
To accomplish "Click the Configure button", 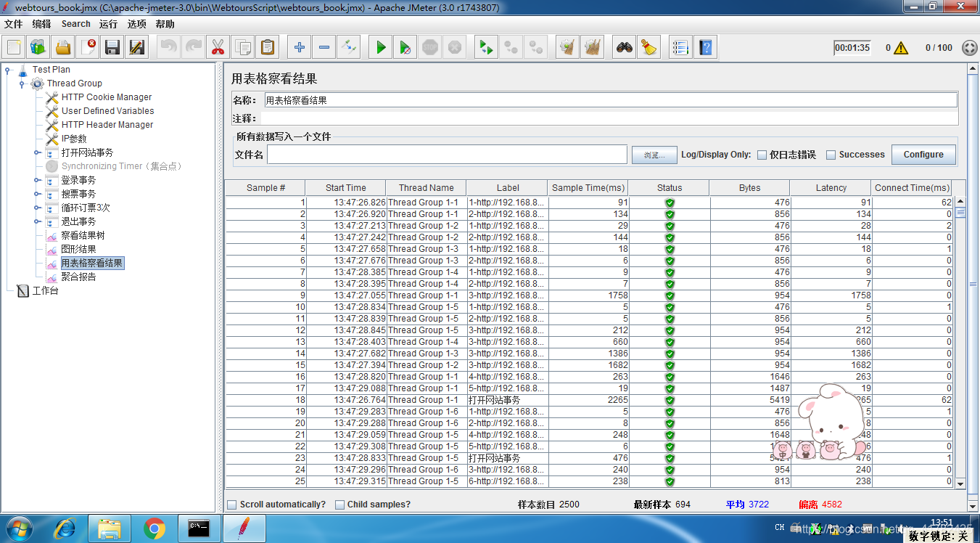I will (x=923, y=155).
